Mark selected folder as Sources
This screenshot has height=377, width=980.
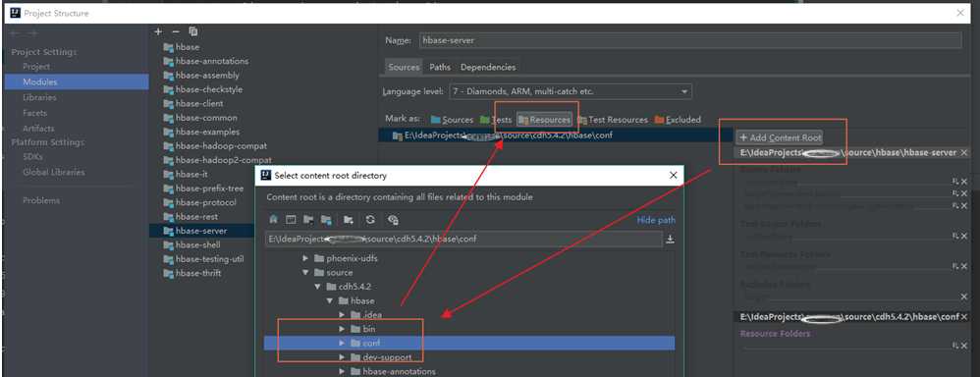click(452, 120)
